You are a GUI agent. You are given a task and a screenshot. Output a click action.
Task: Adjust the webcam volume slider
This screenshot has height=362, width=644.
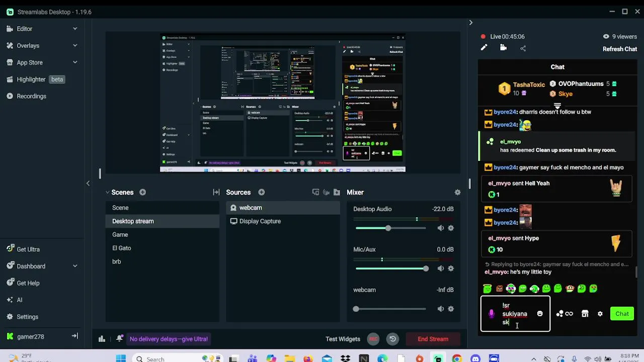point(390,309)
